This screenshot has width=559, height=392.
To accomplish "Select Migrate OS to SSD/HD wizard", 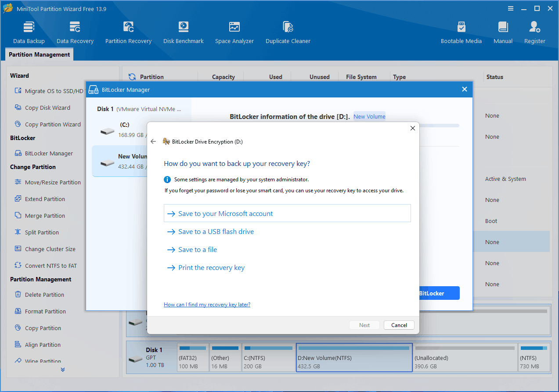I will point(48,91).
